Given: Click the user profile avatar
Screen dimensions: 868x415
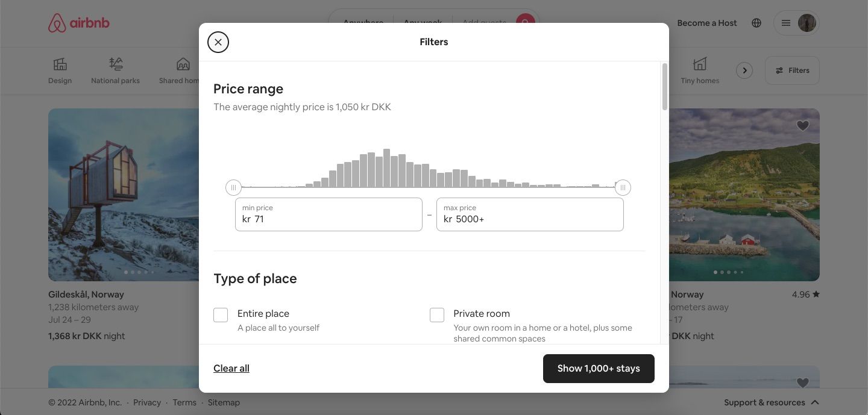Looking at the screenshot, I should point(807,23).
